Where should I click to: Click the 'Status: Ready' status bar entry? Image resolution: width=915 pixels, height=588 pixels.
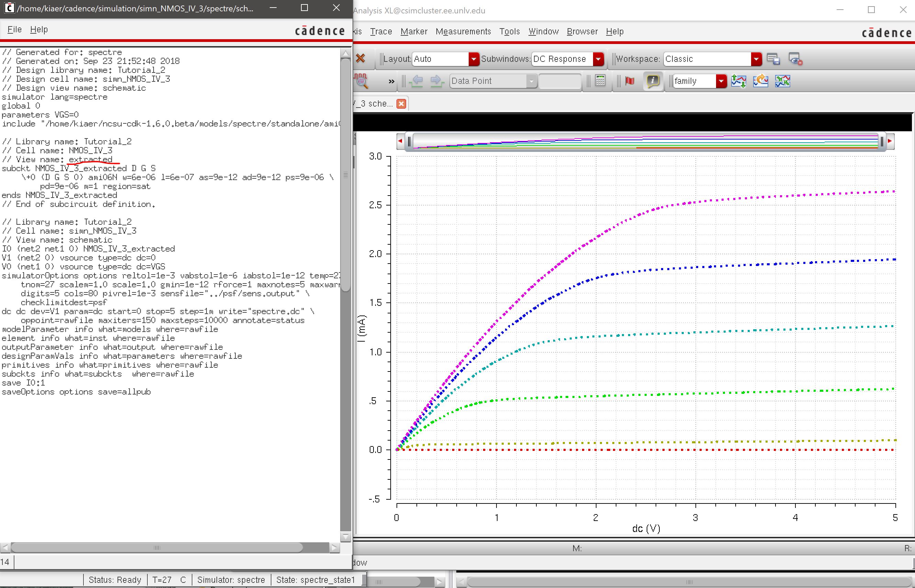coord(115,580)
